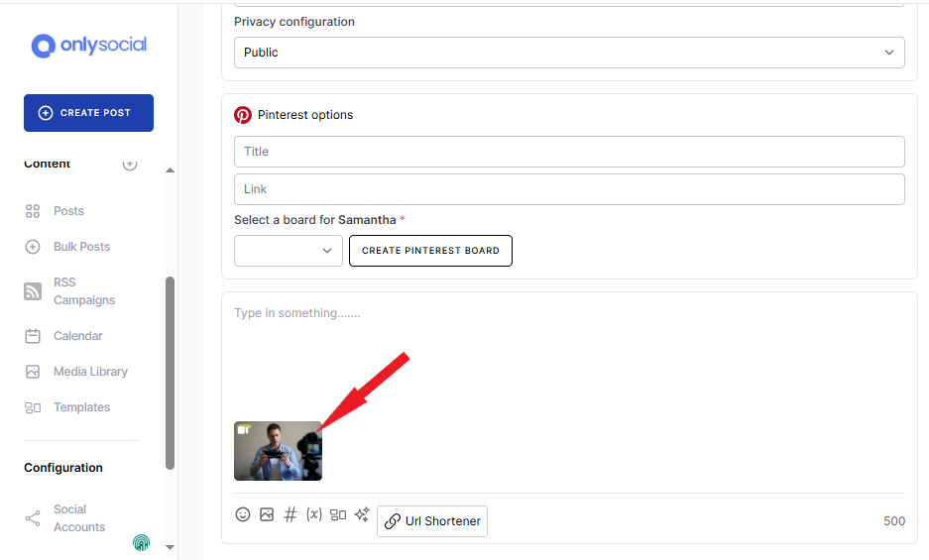Click the CREATE POST button

tap(88, 113)
